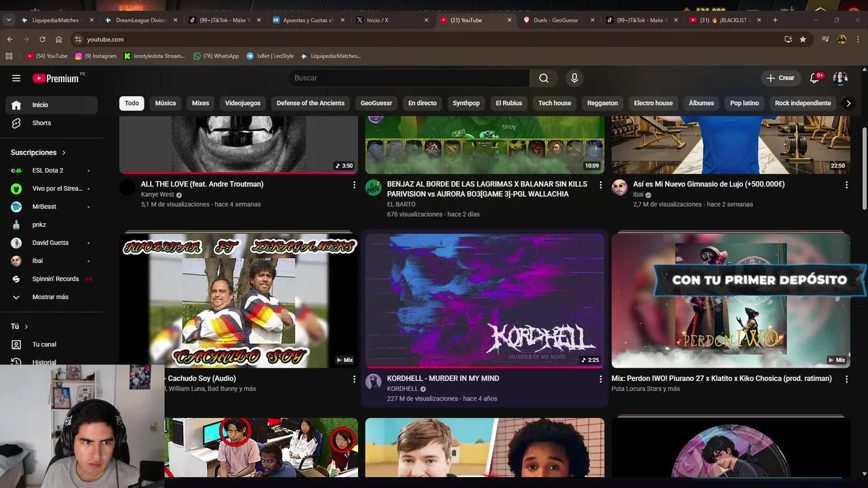Open options for KORDHELL video

coord(600,379)
